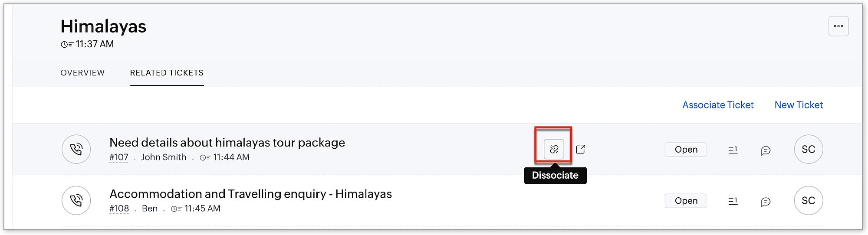Select the Related Tickets tab
Viewport: 868px width, 235px height.
point(167,73)
